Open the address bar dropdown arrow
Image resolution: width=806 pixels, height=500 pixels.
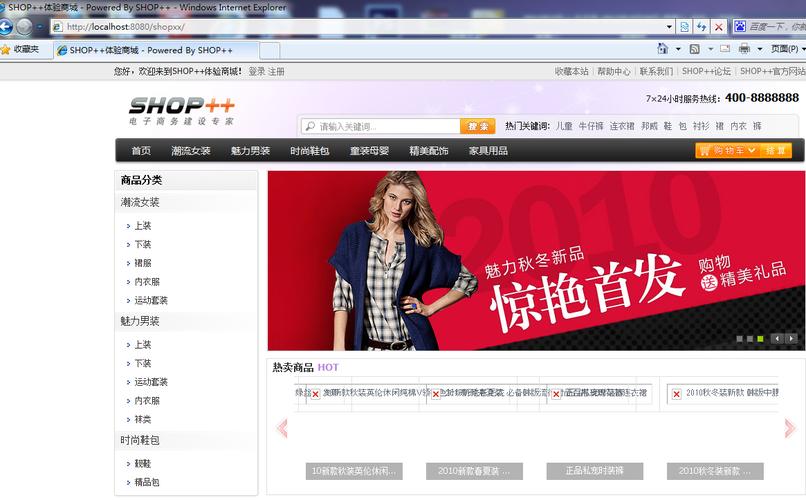(x=668, y=27)
